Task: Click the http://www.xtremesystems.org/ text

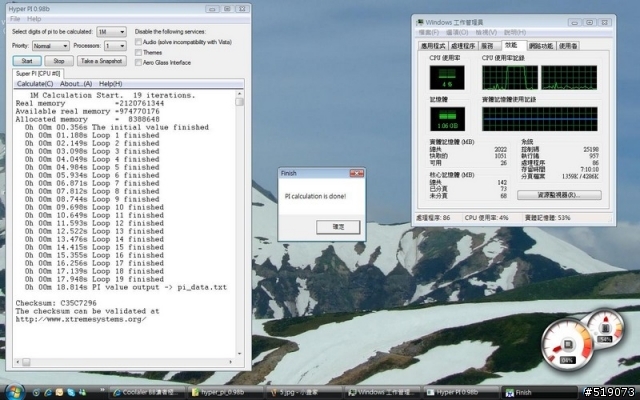Action: click(81, 319)
